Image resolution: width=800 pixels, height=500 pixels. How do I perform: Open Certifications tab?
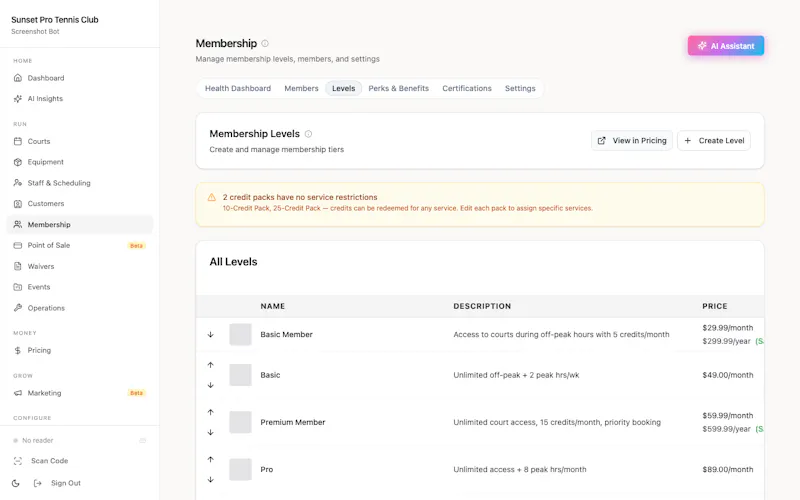pyautogui.click(x=467, y=88)
